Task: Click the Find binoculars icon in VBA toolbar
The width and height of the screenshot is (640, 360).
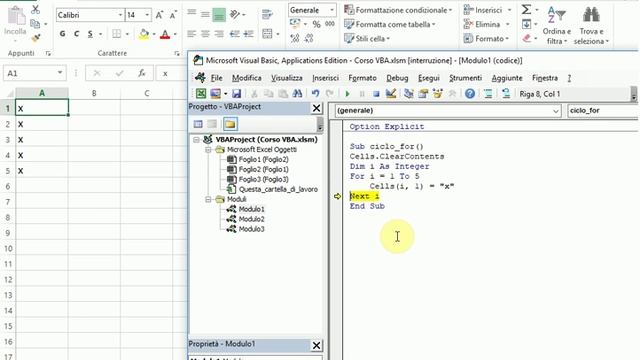Action: point(297,94)
